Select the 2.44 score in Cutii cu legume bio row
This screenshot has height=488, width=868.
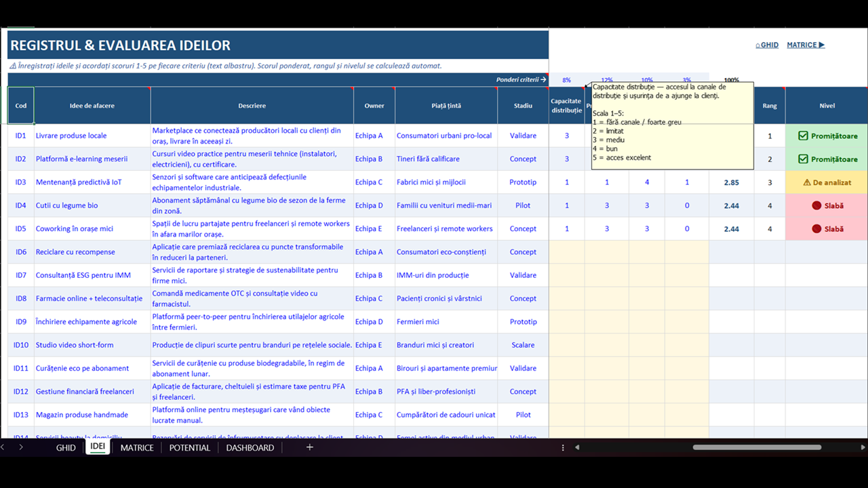pyautogui.click(x=732, y=205)
